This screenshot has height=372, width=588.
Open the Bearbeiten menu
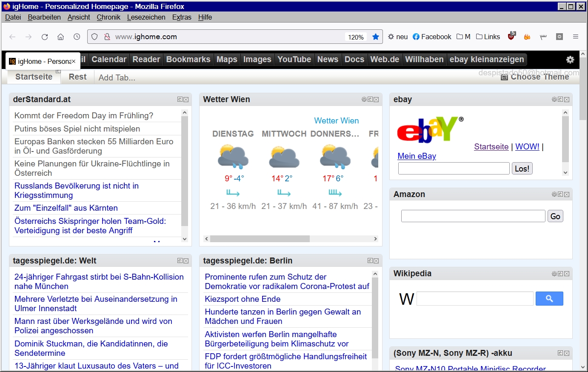pos(44,17)
